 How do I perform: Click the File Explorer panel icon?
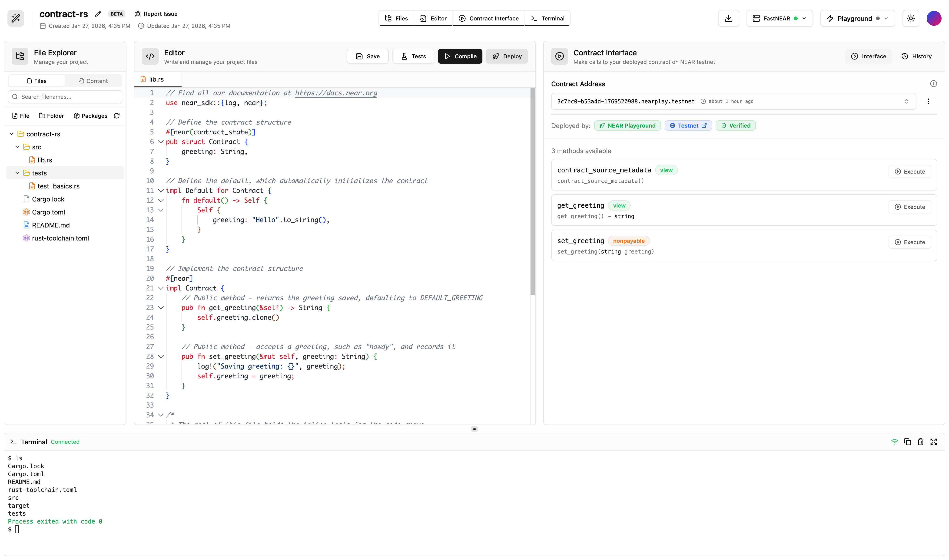(20, 57)
